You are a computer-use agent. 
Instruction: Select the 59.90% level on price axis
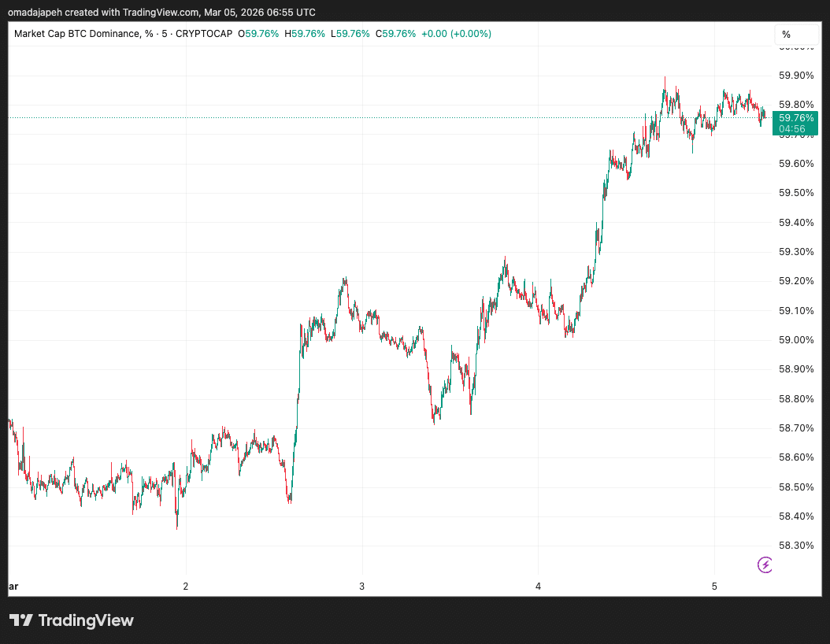(x=795, y=76)
